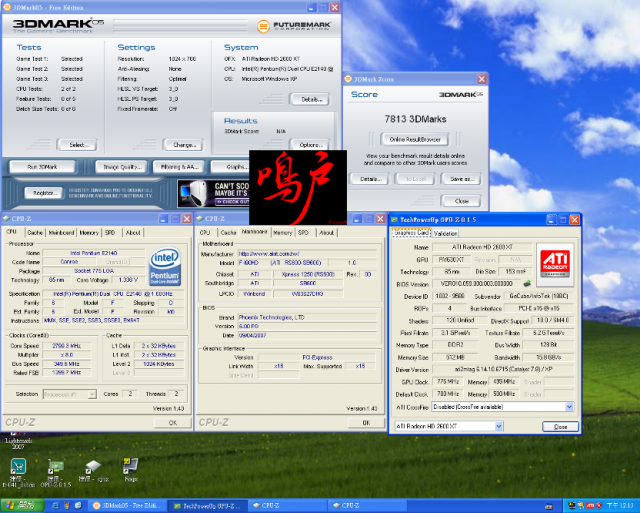Click the yellow tray icon before ATI icon
The width and height of the screenshot is (640, 513).
tap(581, 506)
